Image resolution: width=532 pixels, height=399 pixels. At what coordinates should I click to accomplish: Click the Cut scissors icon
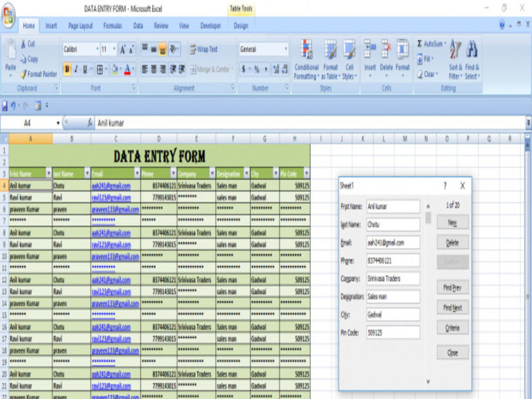[23, 44]
